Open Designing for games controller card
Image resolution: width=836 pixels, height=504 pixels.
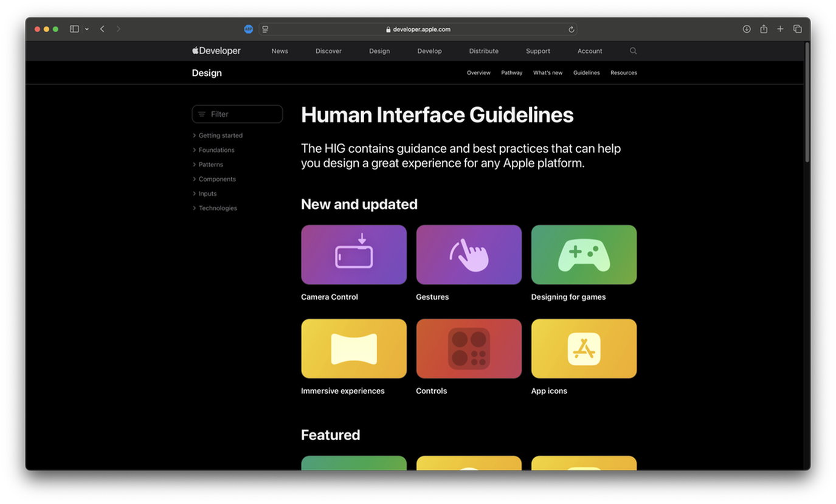click(584, 255)
